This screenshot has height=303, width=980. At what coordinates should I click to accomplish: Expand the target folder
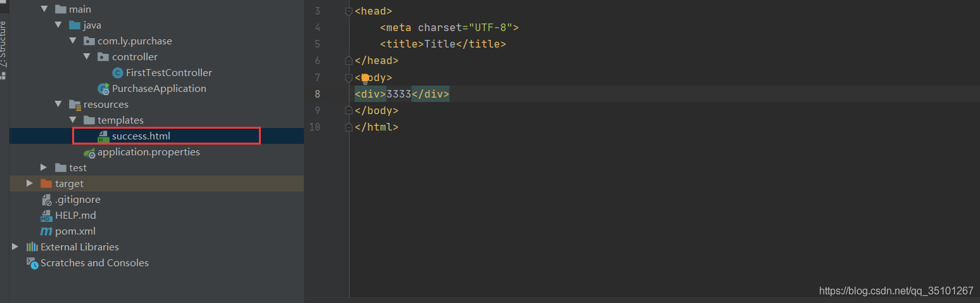[x=30, y=183]
